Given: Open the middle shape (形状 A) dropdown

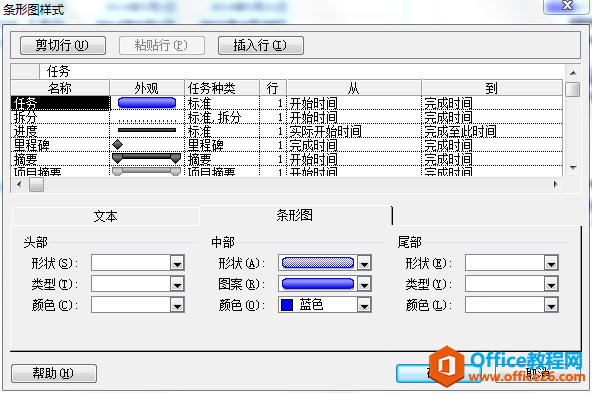Looking at the screenshot, I should [x=364, y=263].
